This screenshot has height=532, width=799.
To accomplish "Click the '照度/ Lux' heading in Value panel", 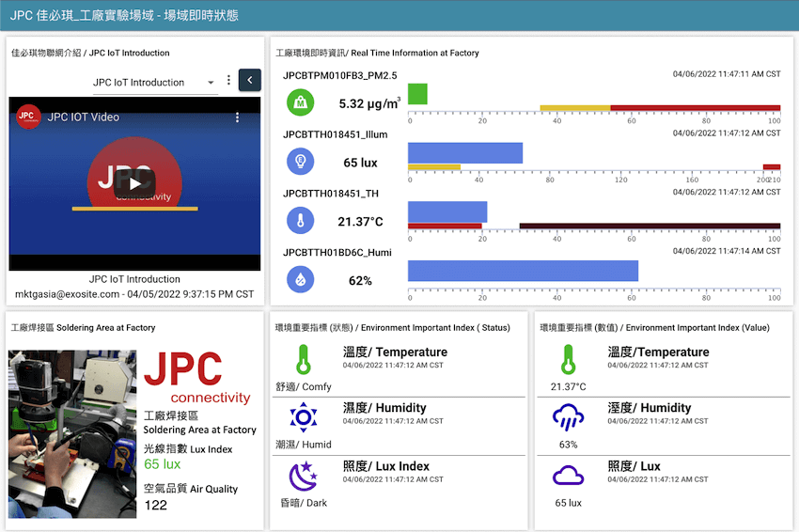I will click(634, 466).
